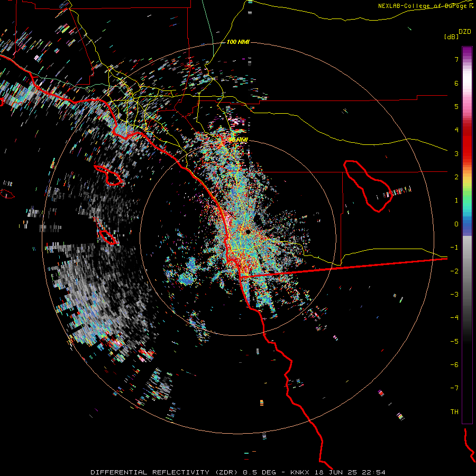
Task: Click the NEXLAB-College of DuPage label
Action: [422, 6]
